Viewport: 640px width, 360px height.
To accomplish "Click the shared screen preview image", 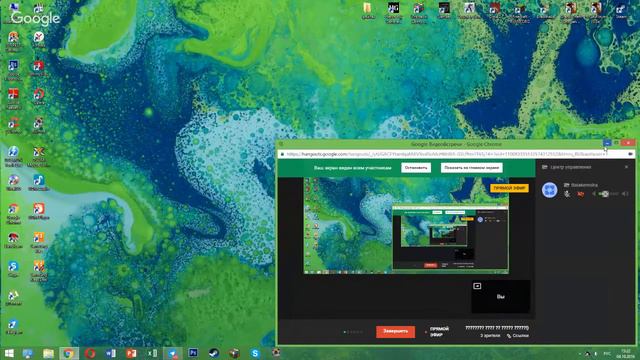I will (x=406, y=226).
